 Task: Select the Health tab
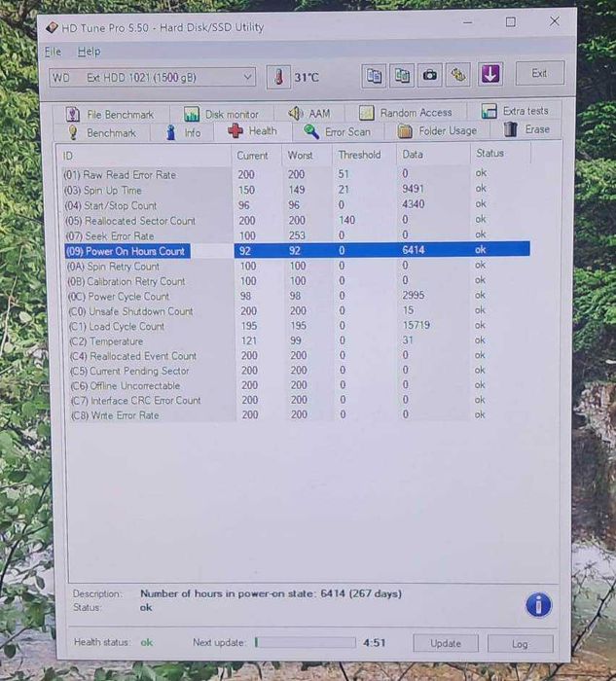[x=252, y=131]
